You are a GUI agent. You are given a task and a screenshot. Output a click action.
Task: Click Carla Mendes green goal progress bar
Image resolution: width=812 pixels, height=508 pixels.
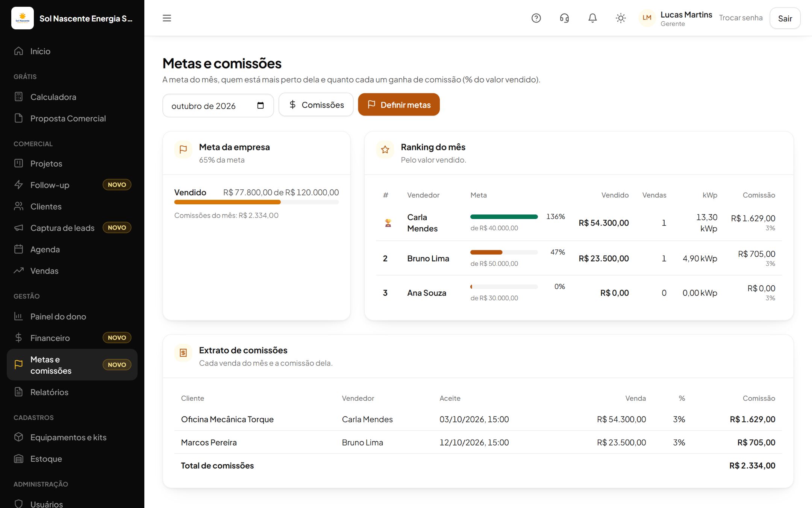504,217
